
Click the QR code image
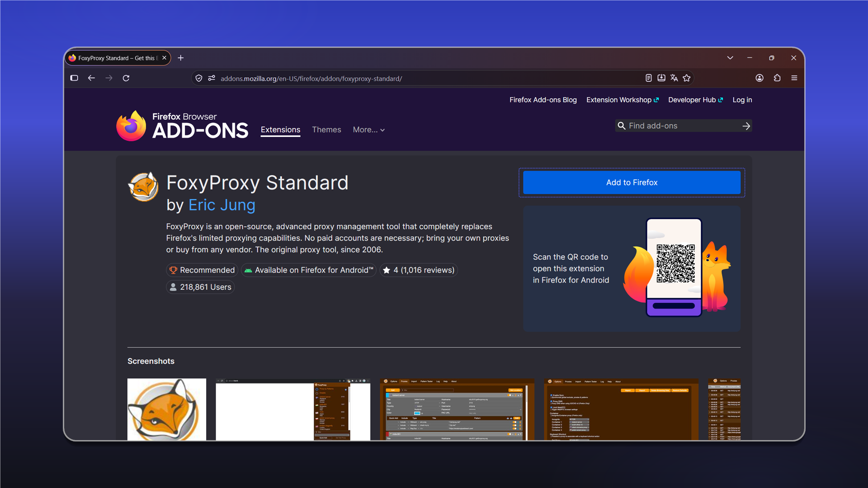coord(675,263)
